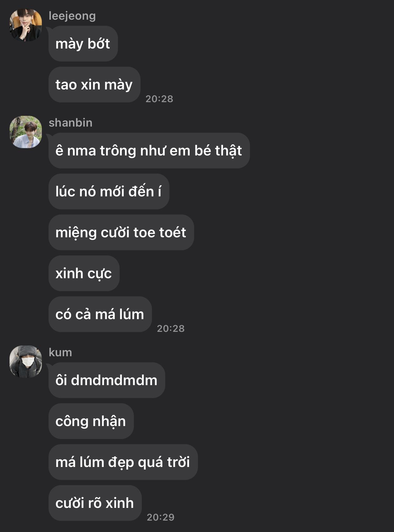Select message 'miệng cười toe toét'
Image resolution: width=394 pixels, height=532 pixels.
121,233
